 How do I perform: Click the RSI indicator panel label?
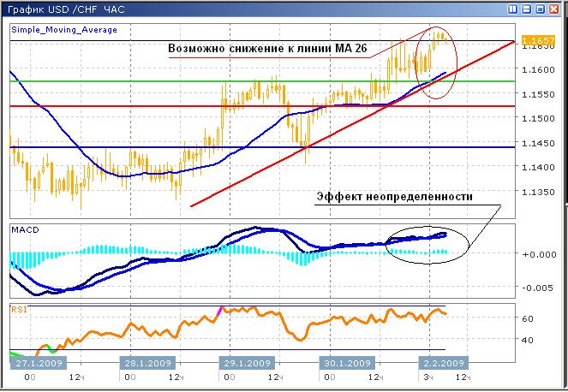tap(19, 307)
